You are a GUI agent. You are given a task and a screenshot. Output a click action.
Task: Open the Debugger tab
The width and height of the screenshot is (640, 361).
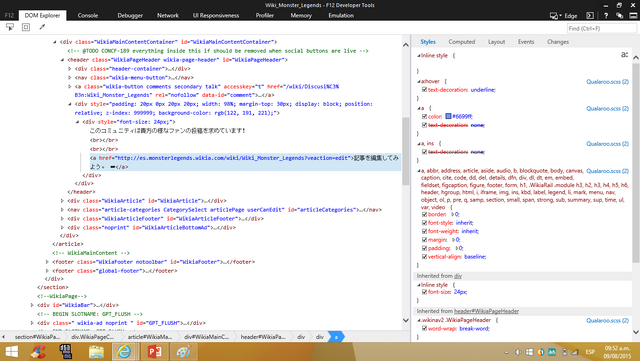click(130, 16)
